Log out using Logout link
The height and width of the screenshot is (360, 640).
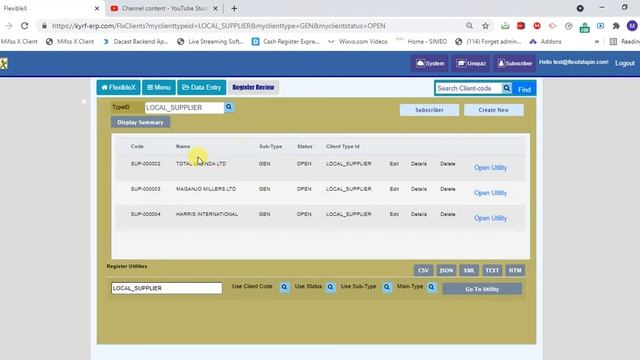click(x=624, y=63)
